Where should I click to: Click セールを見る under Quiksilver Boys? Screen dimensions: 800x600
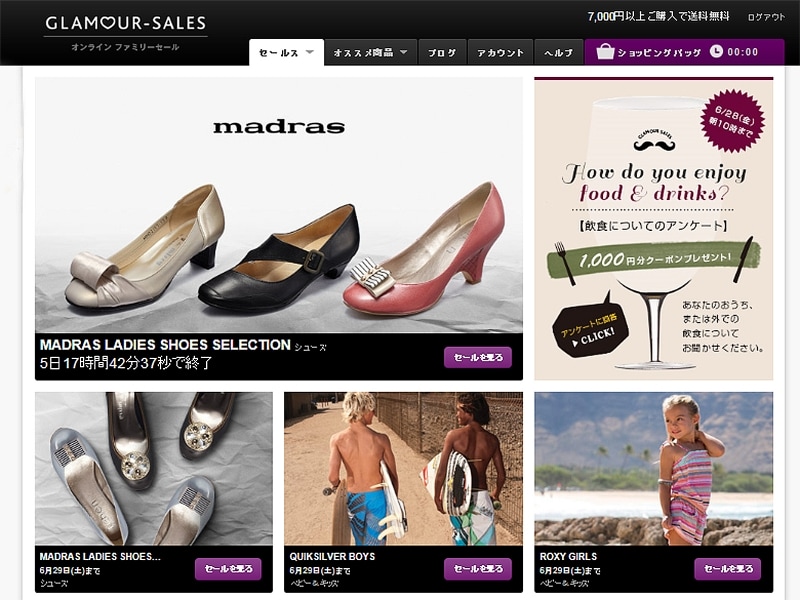click(477, 568)
